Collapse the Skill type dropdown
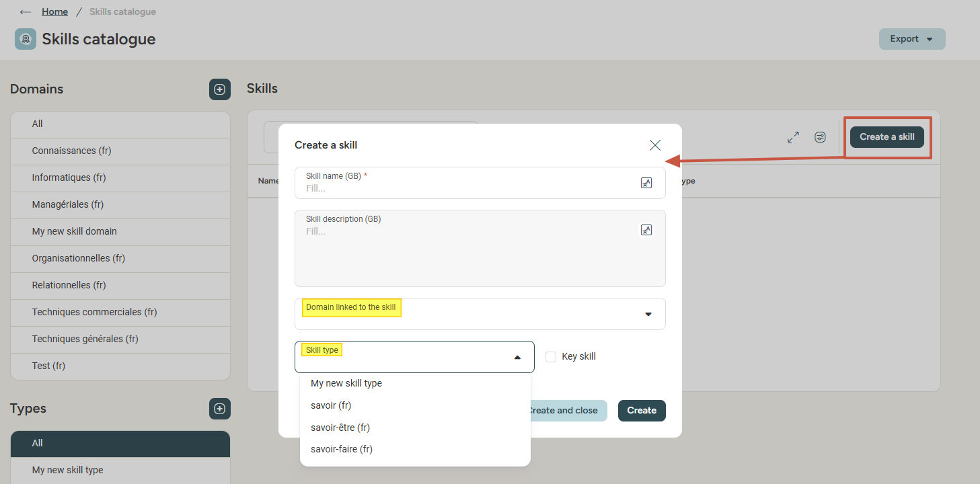 (517, 357)
